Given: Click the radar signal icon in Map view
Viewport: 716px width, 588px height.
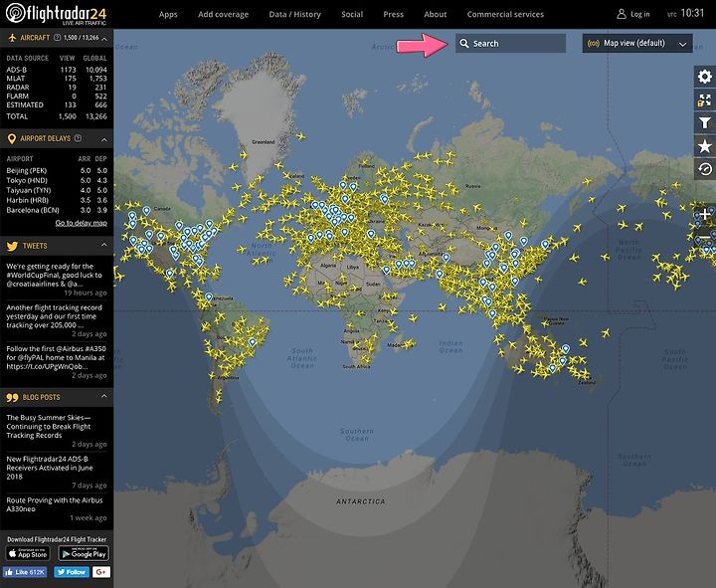Looking at the screenshot, I should pyautogui.click(x=593, y=44).
